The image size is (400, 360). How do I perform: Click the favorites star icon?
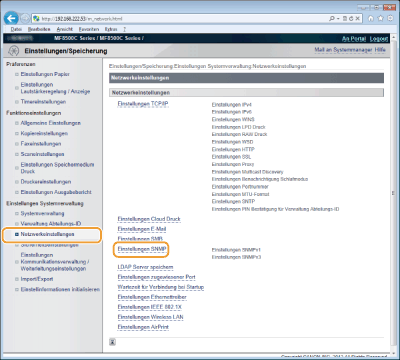click(x=380, y=18)
